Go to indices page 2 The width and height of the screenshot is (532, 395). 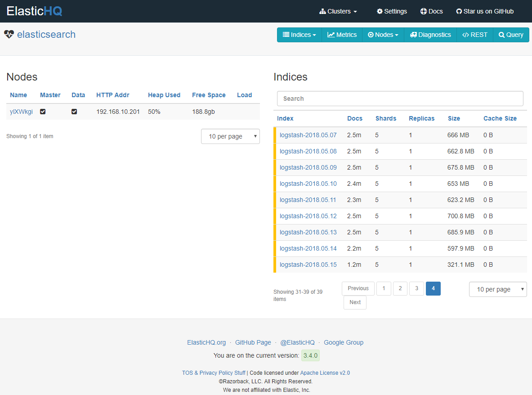coord(400,288)
